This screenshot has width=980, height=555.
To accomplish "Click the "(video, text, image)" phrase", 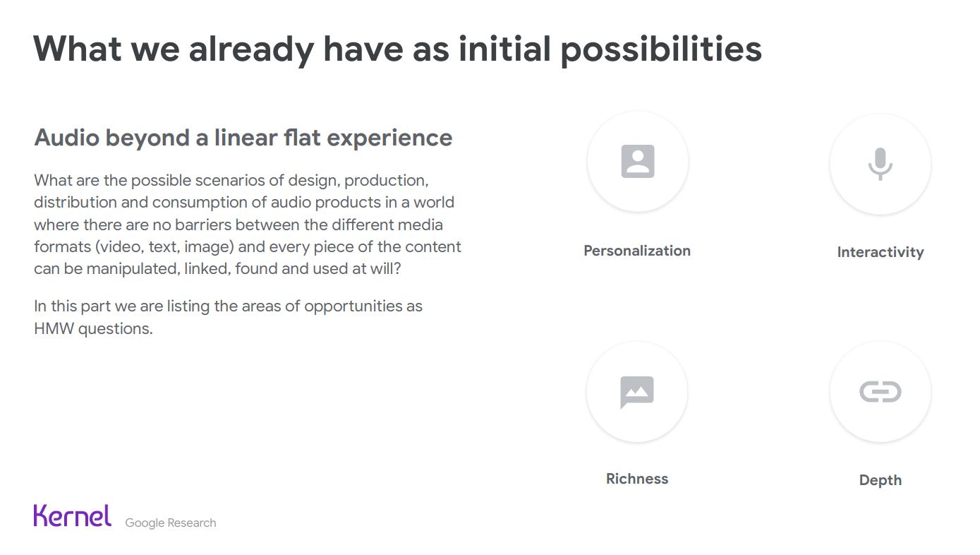I will click(162, 247).
